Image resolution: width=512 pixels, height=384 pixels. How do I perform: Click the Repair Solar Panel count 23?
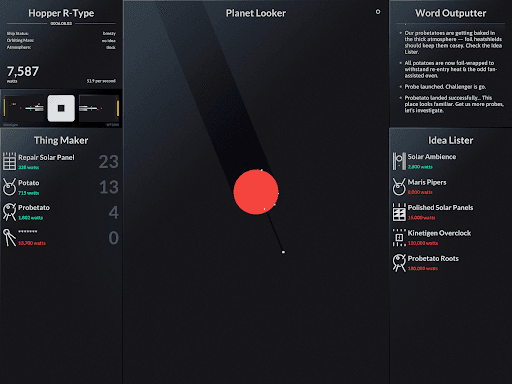109,162
